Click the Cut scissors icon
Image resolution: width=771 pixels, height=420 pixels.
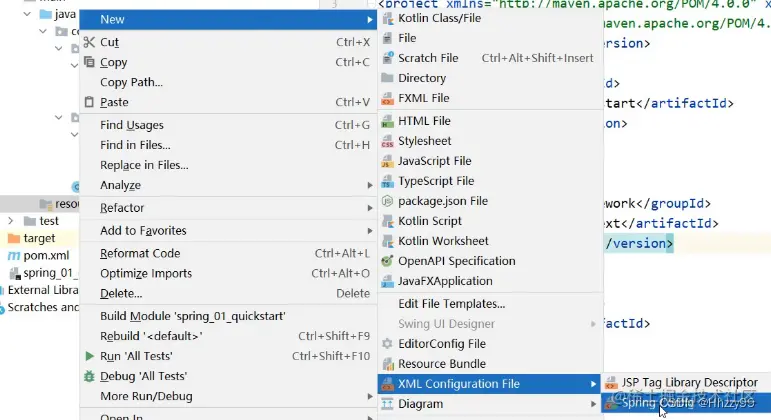click(x=89, y=42)
